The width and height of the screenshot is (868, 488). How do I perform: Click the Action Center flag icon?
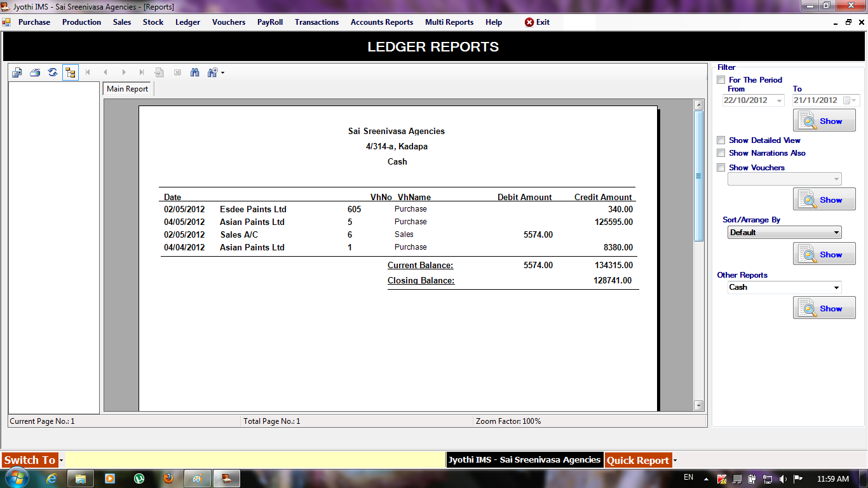click(798, 478)
